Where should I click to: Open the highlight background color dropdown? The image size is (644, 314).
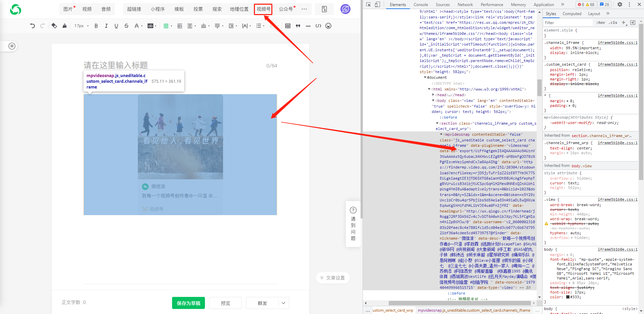pos(156,26)
